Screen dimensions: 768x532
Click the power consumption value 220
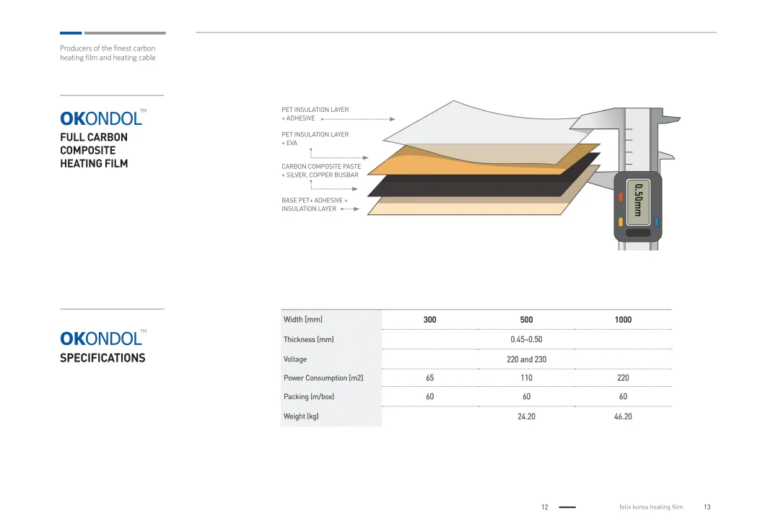(x=623, y=378)
